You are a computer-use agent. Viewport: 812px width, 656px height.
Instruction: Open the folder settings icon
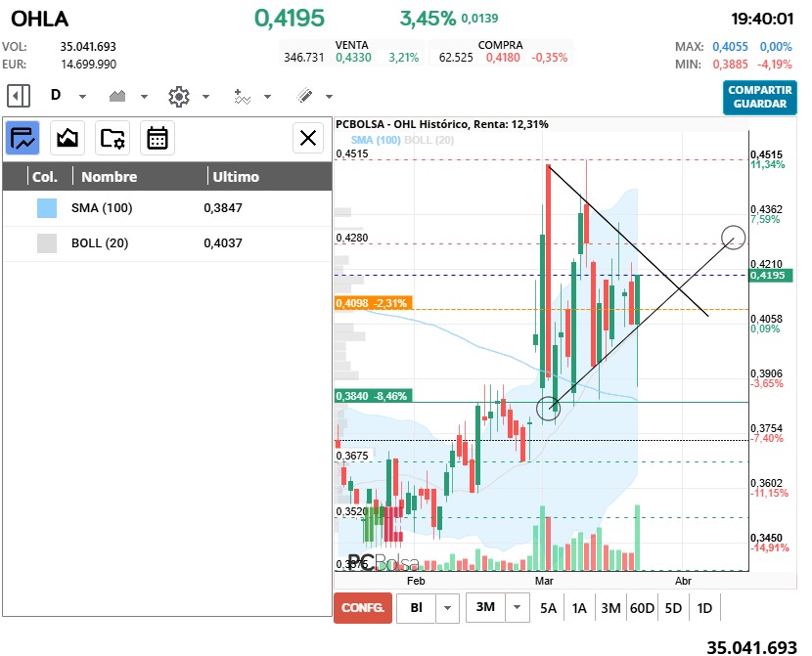[113, 138]
